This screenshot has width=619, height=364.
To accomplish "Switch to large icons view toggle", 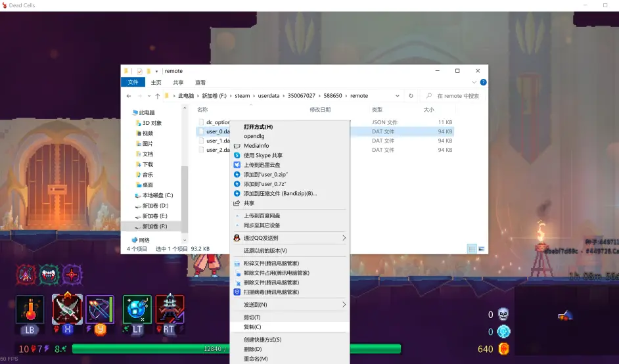I will [482, 249].
